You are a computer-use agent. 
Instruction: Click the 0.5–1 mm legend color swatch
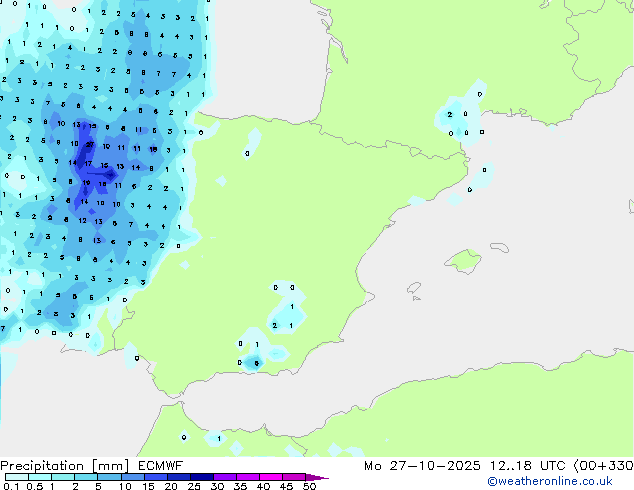point(40,477)
